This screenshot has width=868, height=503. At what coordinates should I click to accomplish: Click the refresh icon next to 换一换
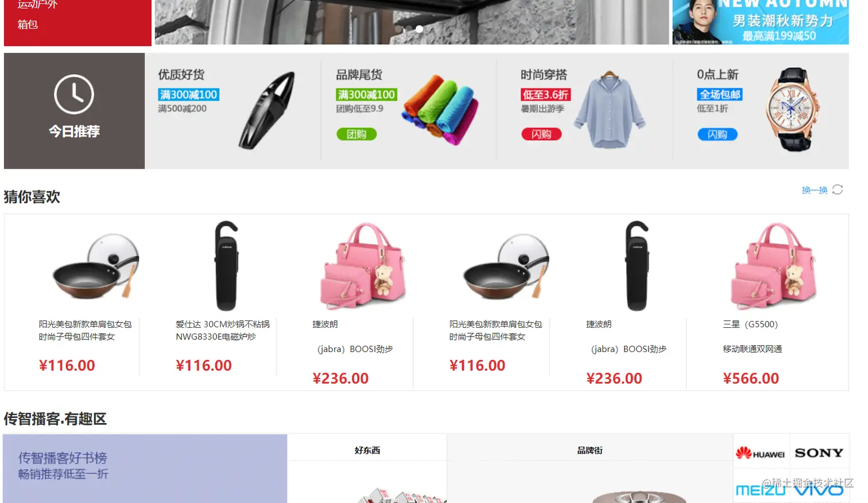pyautogui.click(x=838, y=189)
